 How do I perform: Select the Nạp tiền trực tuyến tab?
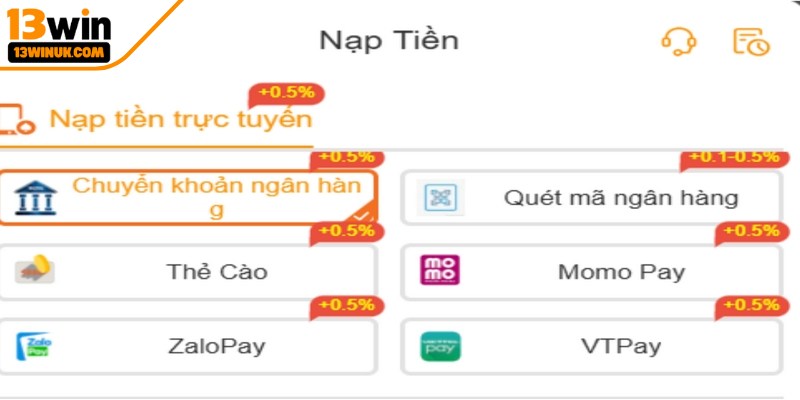(180, 120)
